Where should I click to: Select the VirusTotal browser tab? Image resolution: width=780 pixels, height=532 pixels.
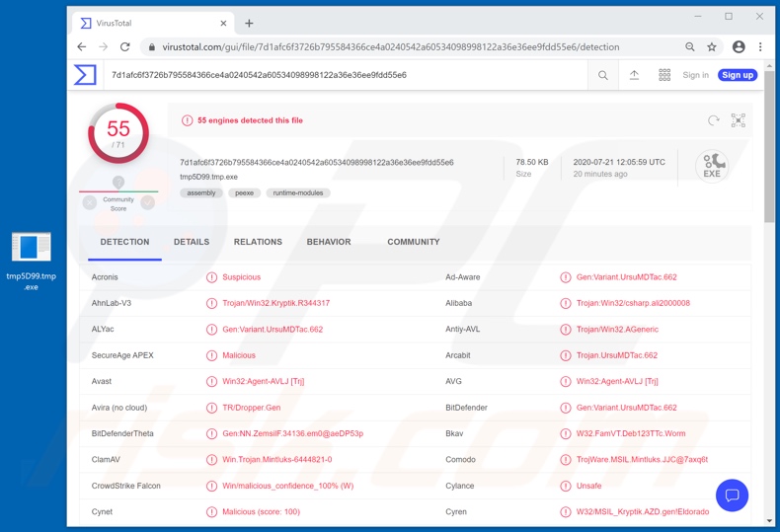click(154, 23)
